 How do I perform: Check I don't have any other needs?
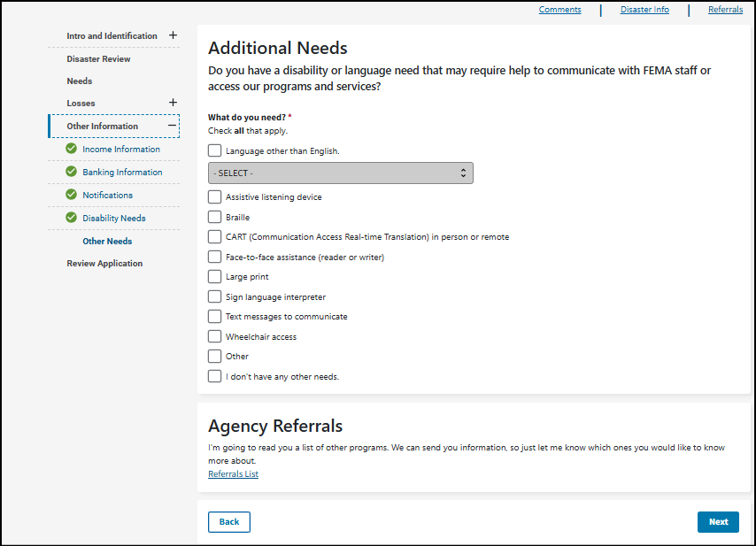click(x=215, y=376)
